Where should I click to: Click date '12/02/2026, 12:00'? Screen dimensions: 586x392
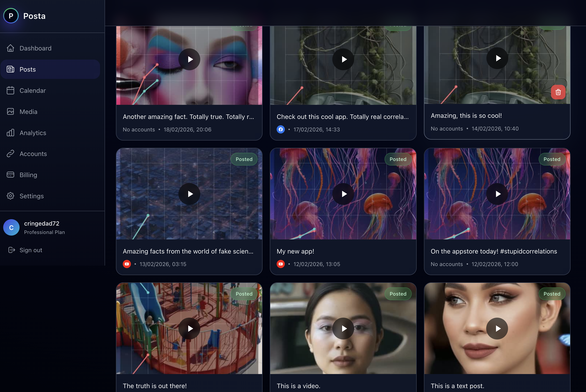pos(495,264)
